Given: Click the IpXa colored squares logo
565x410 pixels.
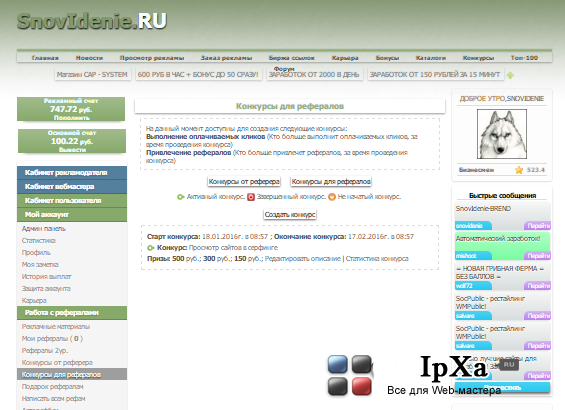Looking at the screenshot, I should (350, 375).
